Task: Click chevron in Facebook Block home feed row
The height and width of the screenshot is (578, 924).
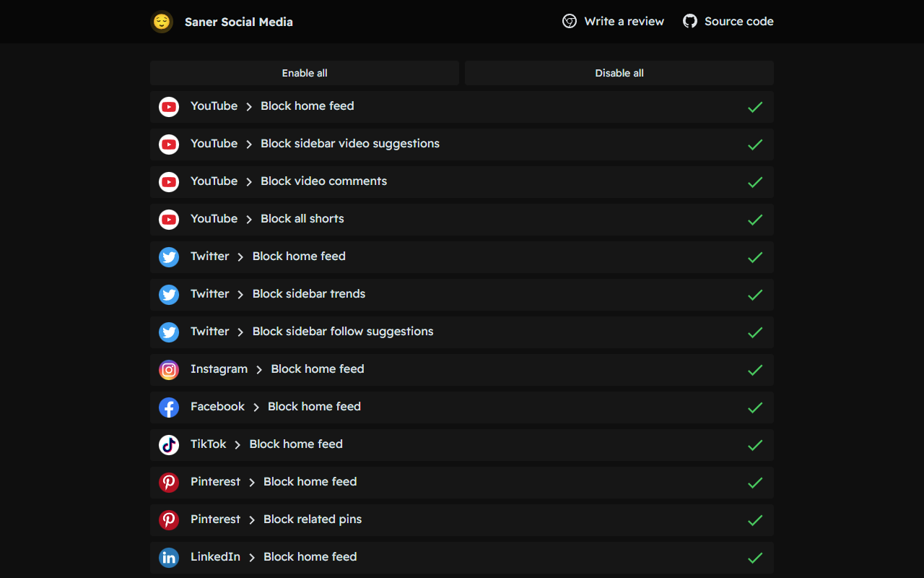Action: coord(256,407)
